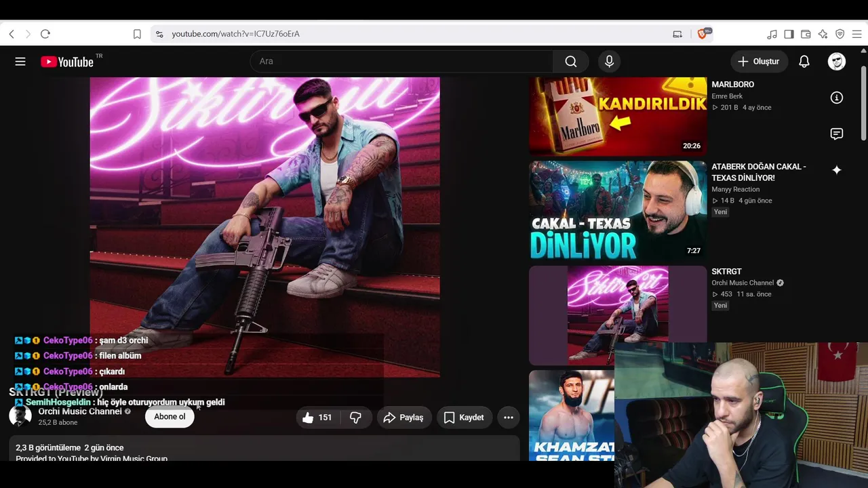Open the Emre Berk channel name
The image size is (868, 488).
pos(727,96)
